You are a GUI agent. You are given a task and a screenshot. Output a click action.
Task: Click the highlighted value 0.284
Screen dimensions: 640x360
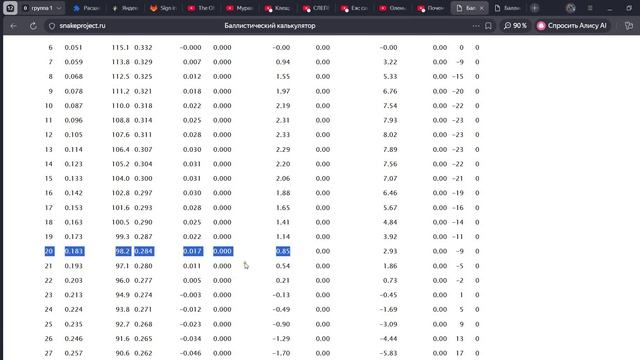coord(144,251)
